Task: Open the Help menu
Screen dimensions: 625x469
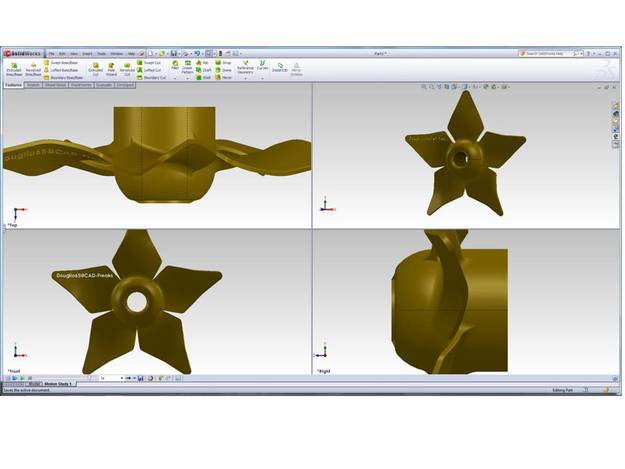Action: coord(131,54)
